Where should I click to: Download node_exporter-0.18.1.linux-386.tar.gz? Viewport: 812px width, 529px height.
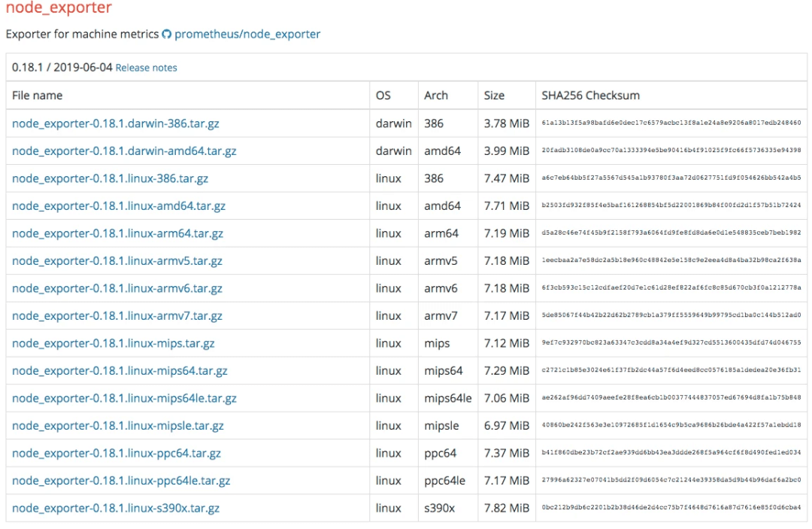pyautogui.click(x=110, y=178)
